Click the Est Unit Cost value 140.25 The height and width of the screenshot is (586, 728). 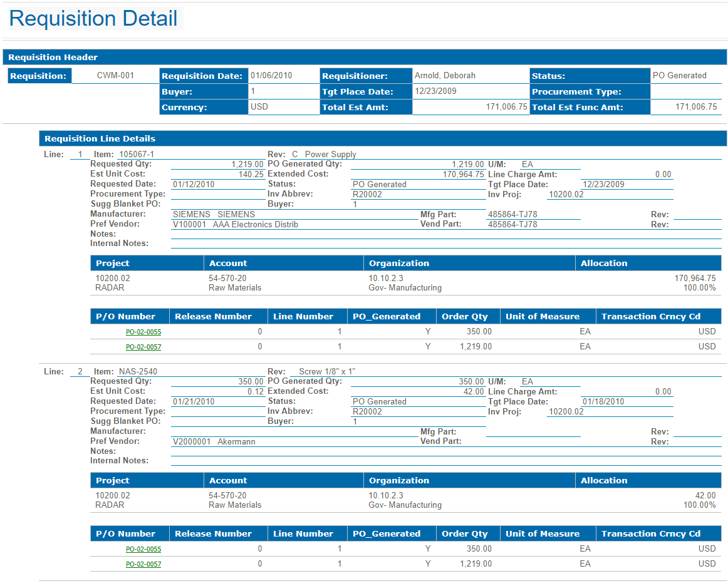pos(251,174)
